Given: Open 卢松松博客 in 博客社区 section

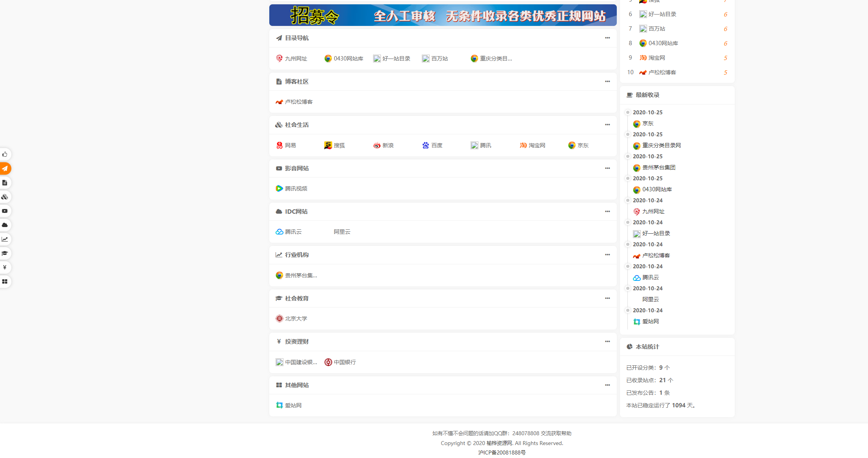Looking at the screenshot, I should pyautogui.click(x=294, y=102).
